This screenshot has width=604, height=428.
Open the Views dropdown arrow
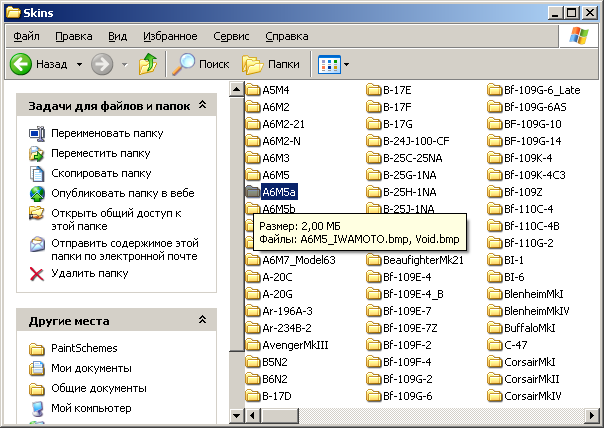346,64
